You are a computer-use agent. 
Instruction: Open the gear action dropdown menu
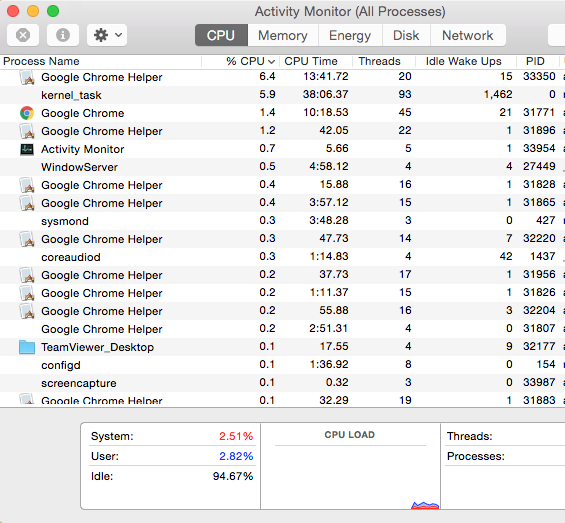pos(107,35)
